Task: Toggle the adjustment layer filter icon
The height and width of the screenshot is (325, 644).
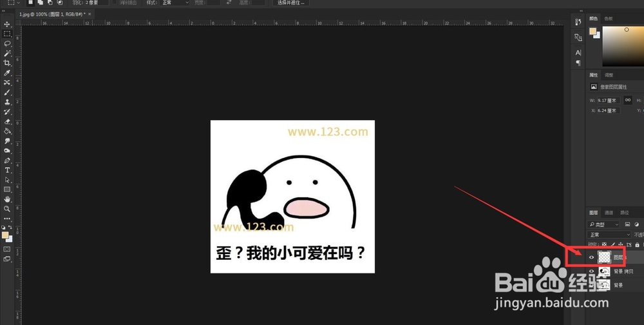Action: 637,224
